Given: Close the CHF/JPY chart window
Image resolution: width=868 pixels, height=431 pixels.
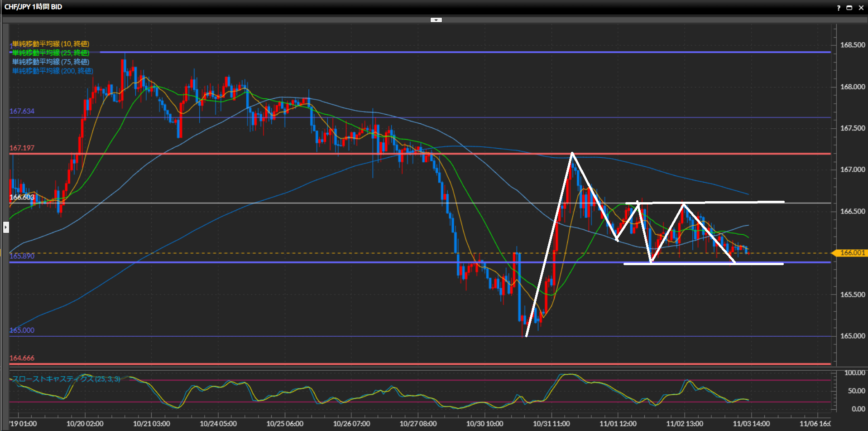Looking at the screenshot, I should click(x=861, y=8).
